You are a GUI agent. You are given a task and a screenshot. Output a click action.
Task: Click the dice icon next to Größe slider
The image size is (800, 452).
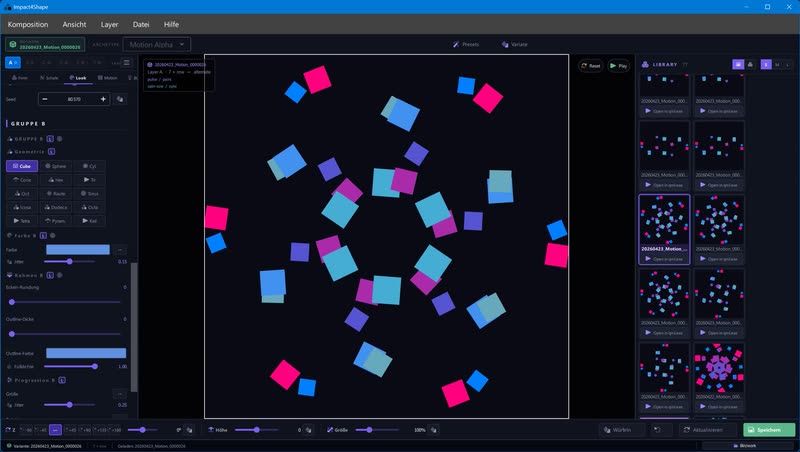(x=434, y=430)
